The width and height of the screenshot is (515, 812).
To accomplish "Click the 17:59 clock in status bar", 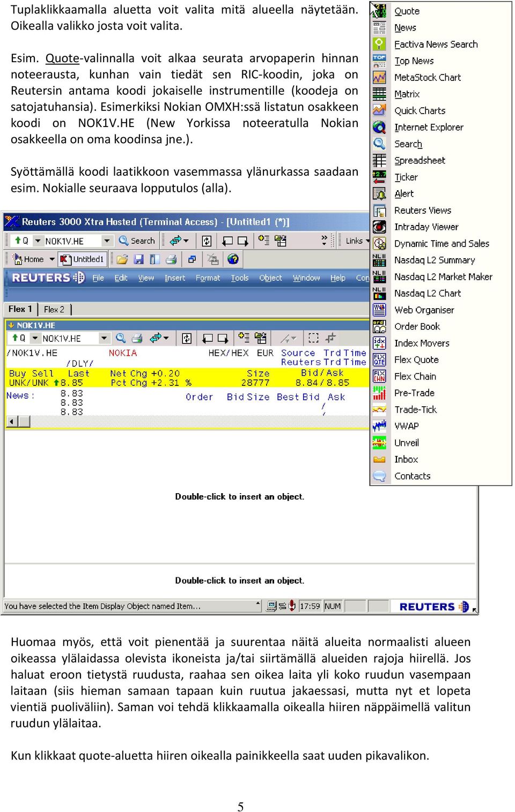I will point(310,606).
